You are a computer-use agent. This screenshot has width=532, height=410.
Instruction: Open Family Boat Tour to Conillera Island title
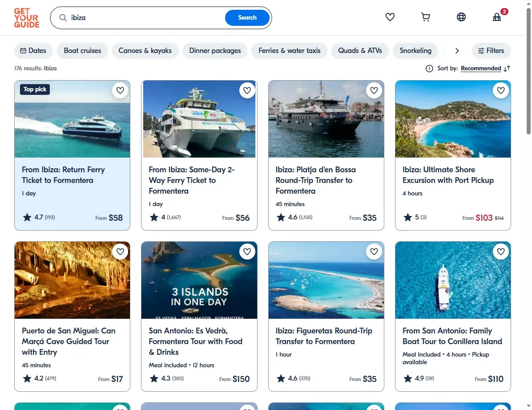pos(452,336)
